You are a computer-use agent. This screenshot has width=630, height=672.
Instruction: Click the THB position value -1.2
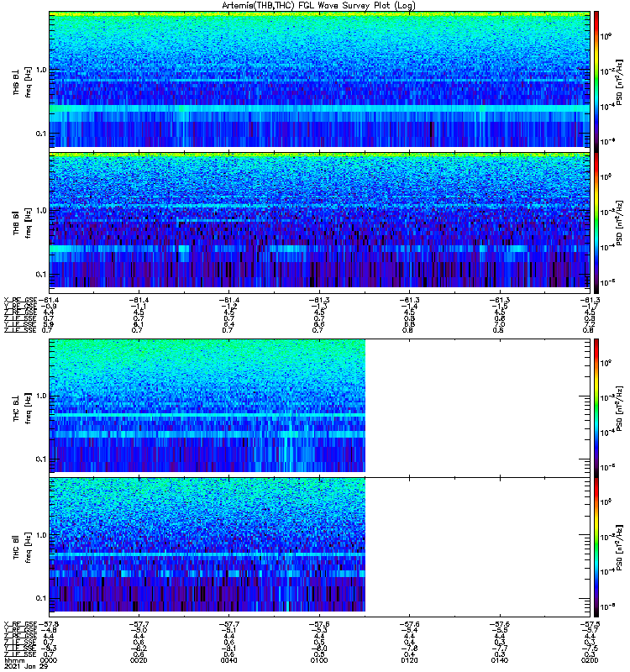pos(228,307)
